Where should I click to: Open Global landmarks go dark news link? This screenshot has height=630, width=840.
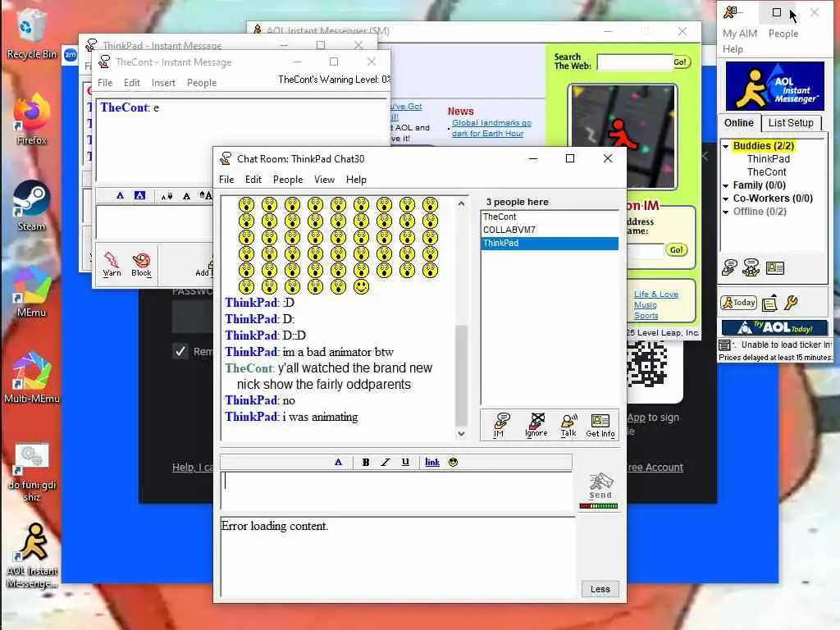coord(491,128)
